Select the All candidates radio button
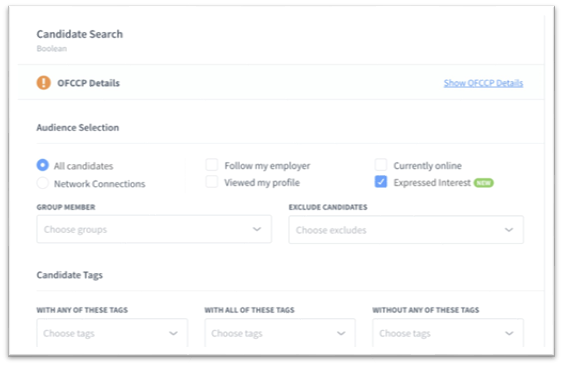Viewport: 563px width, 366px height. point(42,165)
